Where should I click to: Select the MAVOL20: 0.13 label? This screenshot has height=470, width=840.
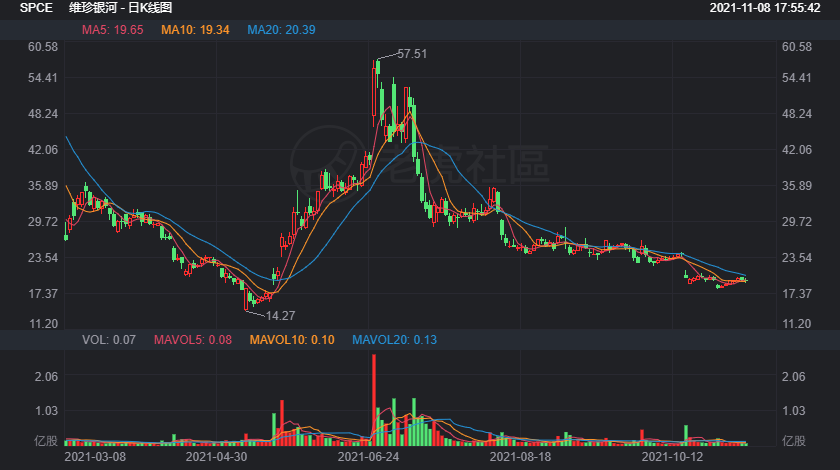pos(394,340)
